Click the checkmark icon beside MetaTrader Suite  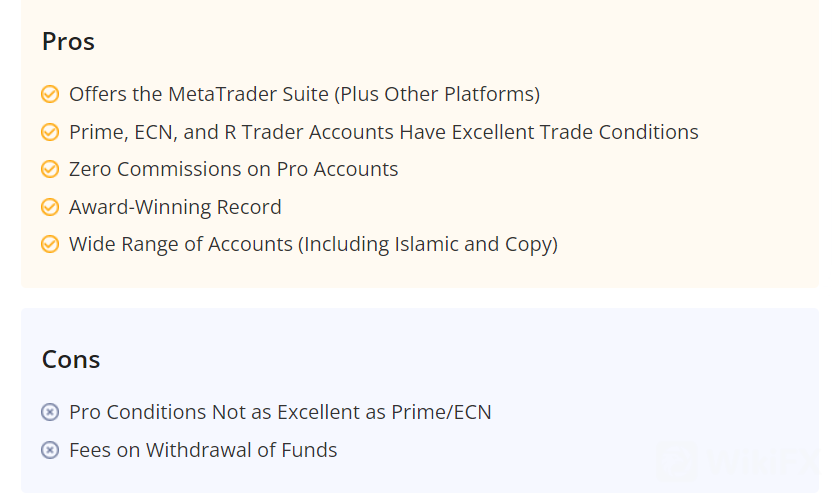50,95
